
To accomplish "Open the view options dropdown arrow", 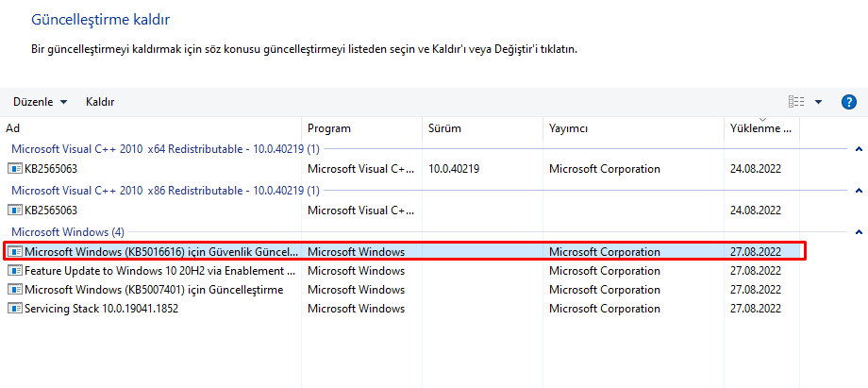I will 818,102.
